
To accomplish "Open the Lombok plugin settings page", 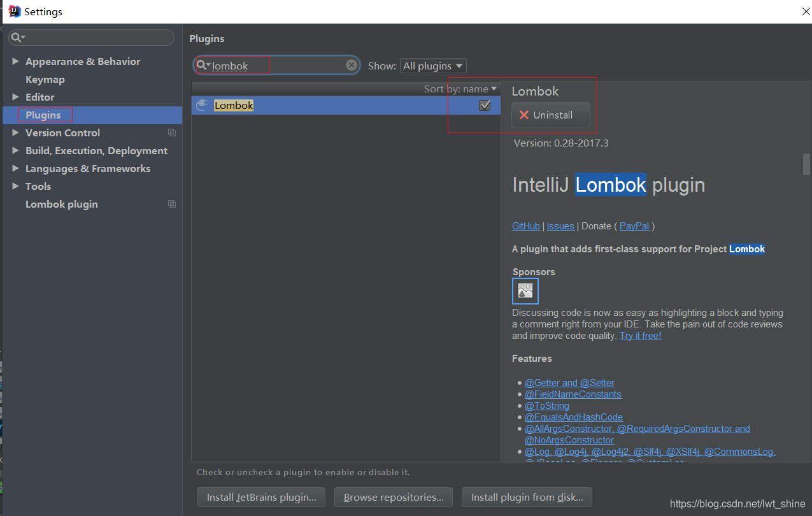I will tap(61, 204).
